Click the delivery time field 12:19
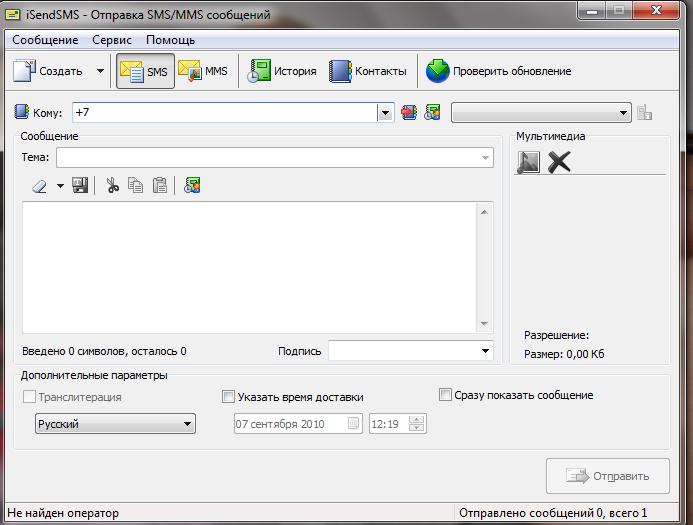Viewport: 693px width, 525px height. [389, 424]
